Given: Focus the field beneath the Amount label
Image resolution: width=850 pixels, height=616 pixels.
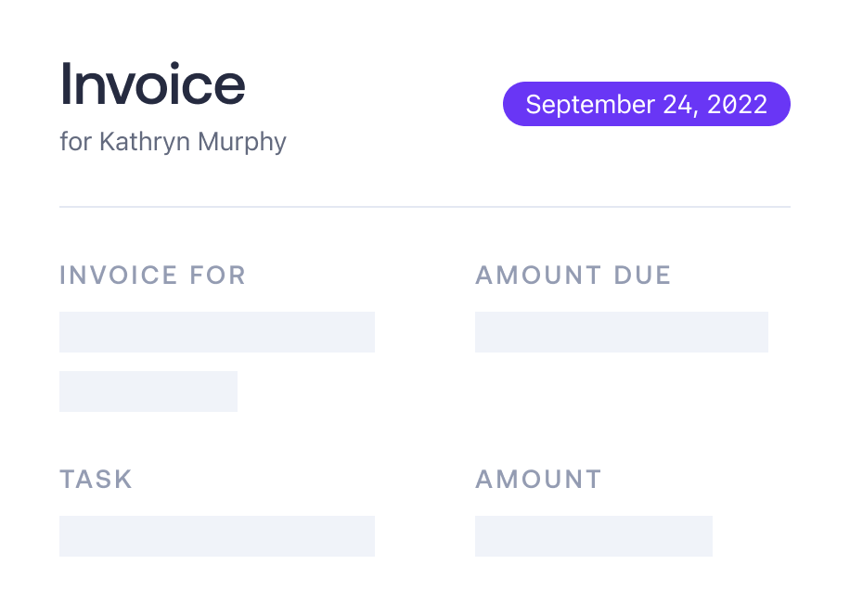Looking at the screenshot, I should [593, 536].
